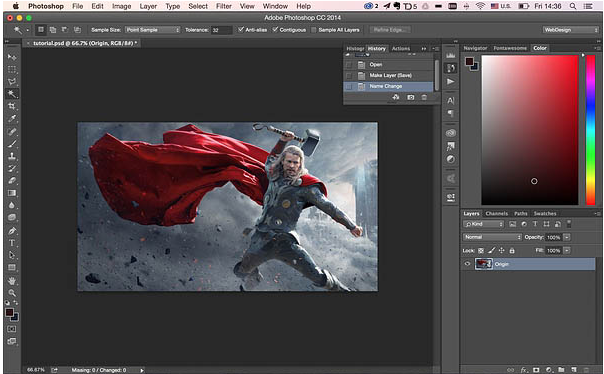The height and width of the screenshot is (374, 604).
Task: Switch to the Channels tab
Action: (497, 213)
